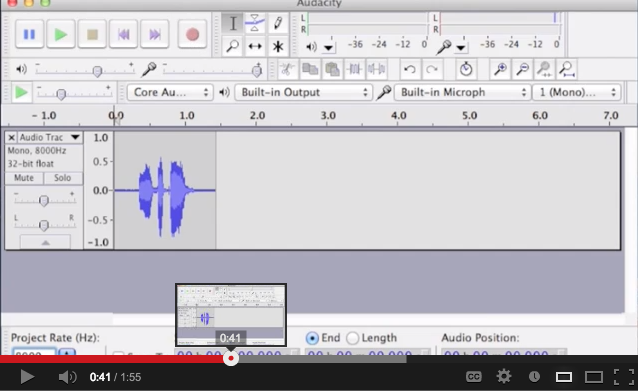
Task: Click the Trim audio icon
Action: [x=354, y=69]
